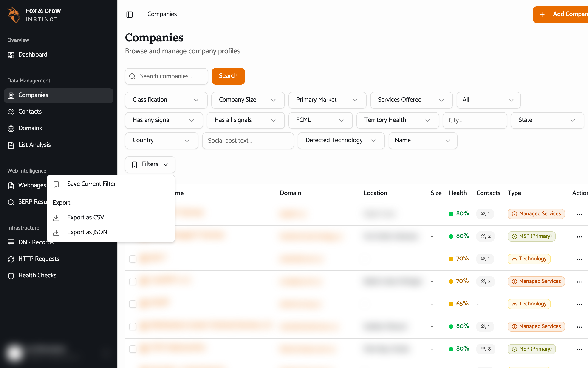Open the Name sort dropdown
The height and width of the screenshot is (368, 588).
[x=423, y=141]
